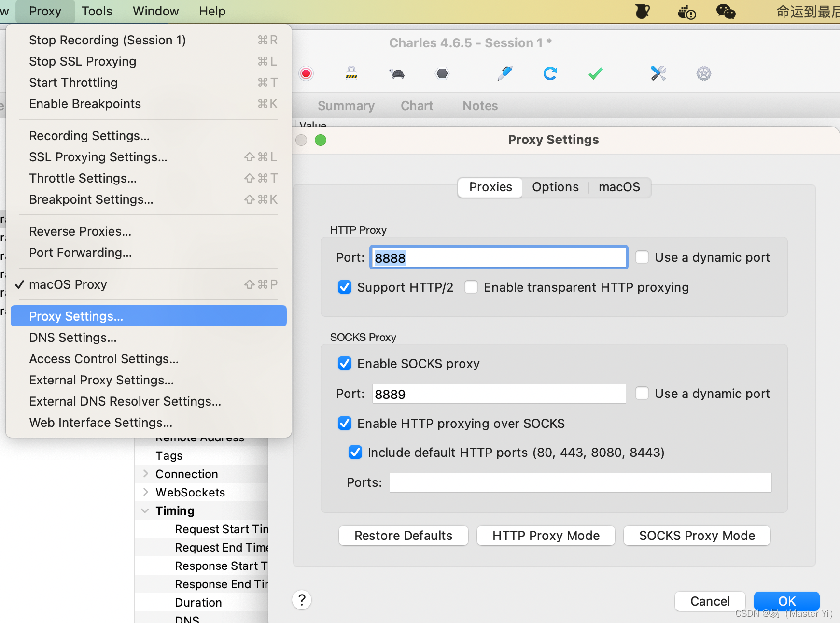Click the HTTP Proxy port field 8888
This screenshot has width=840, height=623.
[x=499, y=257]
